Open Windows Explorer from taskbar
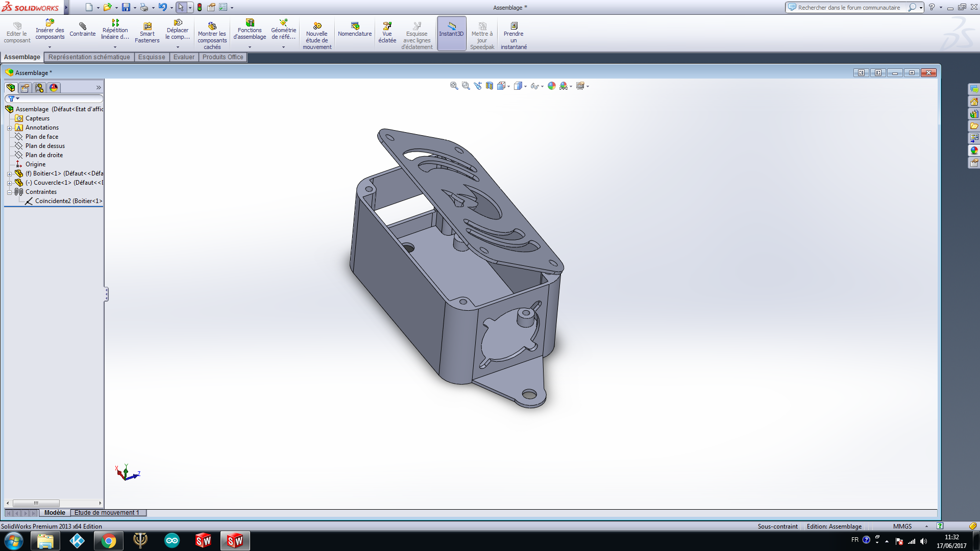 coord(45,541)
